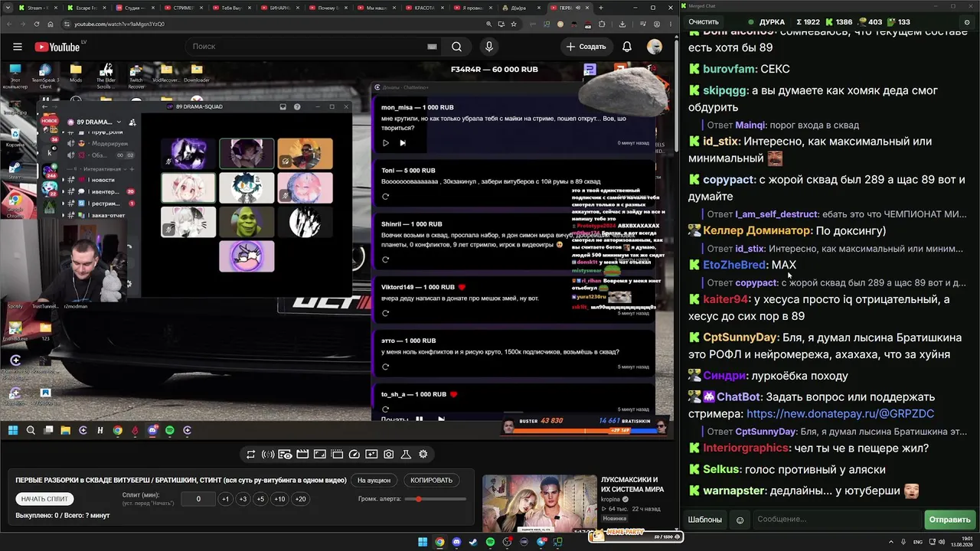Add 5 minutes with the +5 split button
Image resolution: width=980 pixels, height=551 pixels.
pos(260,499)
